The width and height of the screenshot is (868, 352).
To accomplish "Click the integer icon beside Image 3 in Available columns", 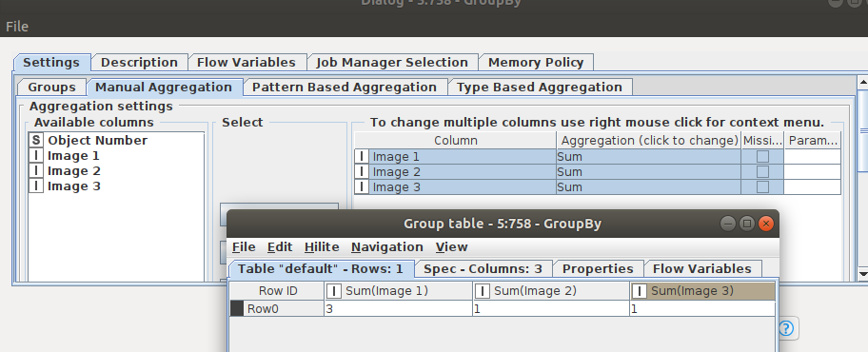I will pos(36,186).
